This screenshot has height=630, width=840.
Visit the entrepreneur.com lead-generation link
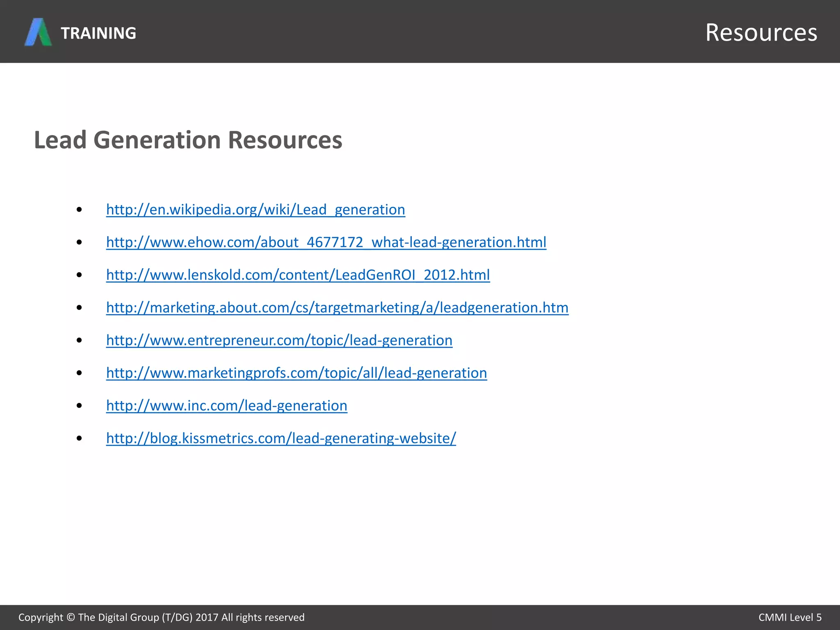click(x=279, y=340)
